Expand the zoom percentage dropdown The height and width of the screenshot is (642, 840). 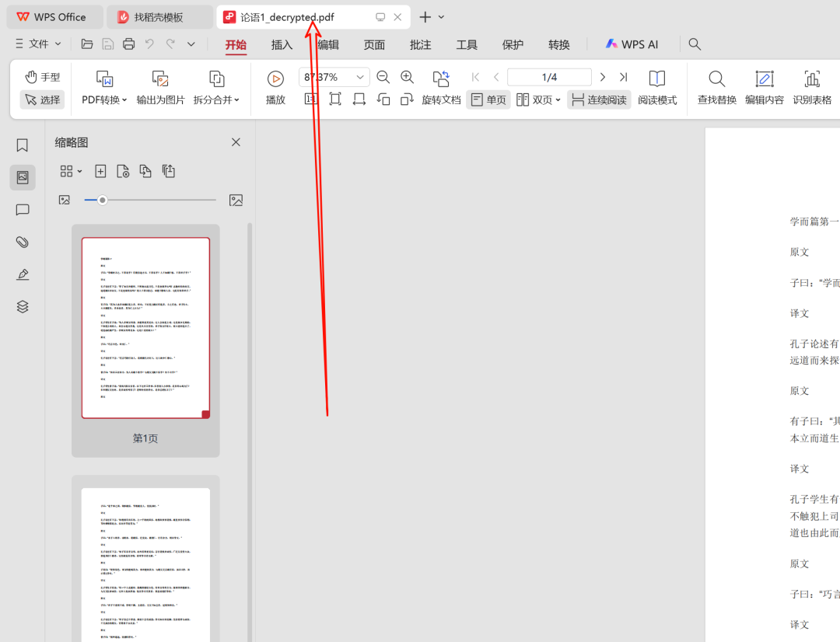[x=361, y=77]
